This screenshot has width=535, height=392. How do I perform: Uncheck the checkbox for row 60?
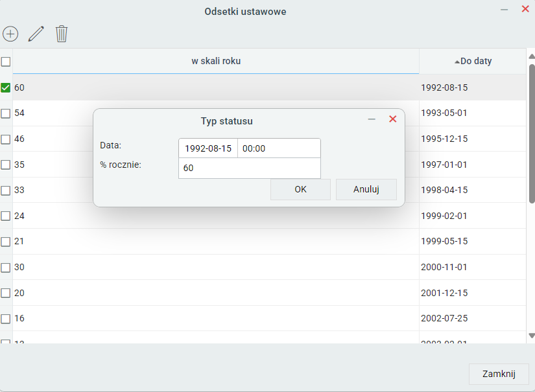click(x=6, y=87)
